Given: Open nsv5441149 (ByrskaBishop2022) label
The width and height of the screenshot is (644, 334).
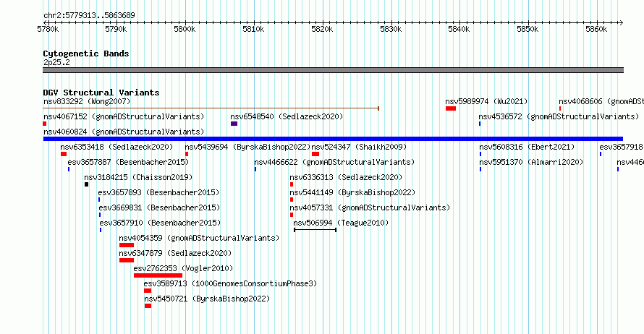Looking at the screenshot, I should click(x=352, y=192).
